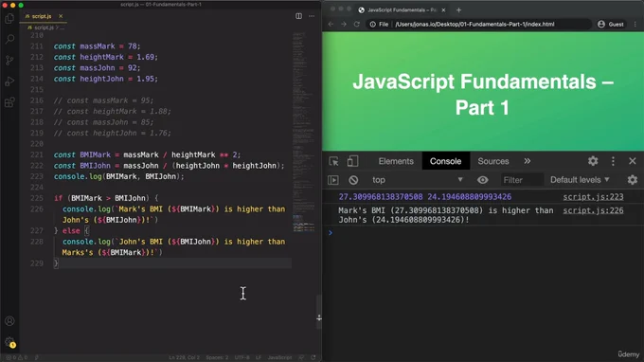This screenshot has height=362, width=644.
Task: Clear the console
Action: (353, 180)
